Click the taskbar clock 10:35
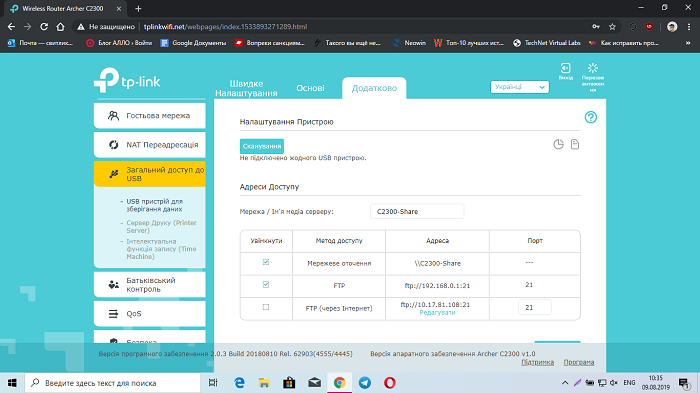Screen dimensions: 700x393 (x=656, y=383)
